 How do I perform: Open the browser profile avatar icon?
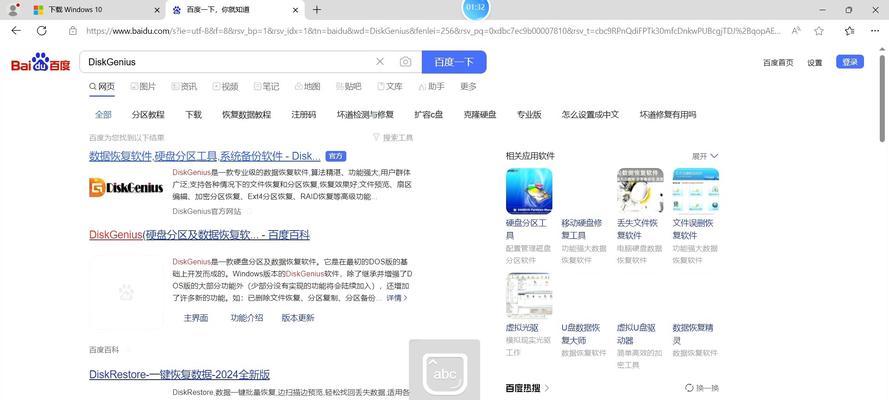(14, 9)
